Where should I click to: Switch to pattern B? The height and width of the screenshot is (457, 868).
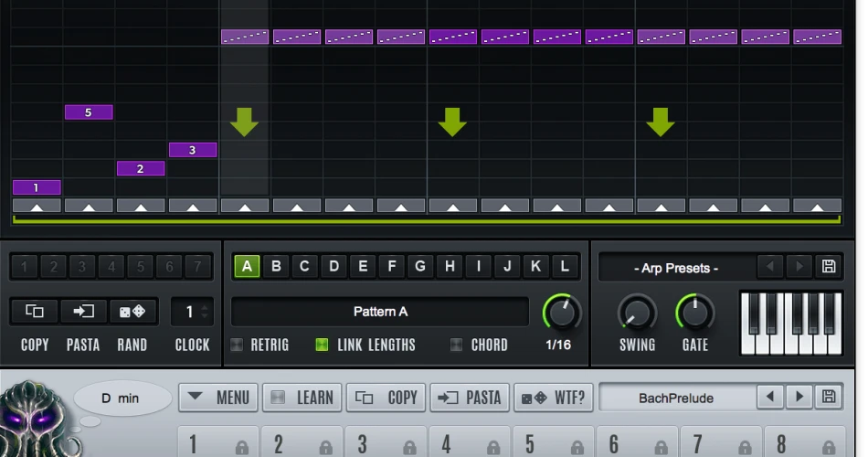276,267
